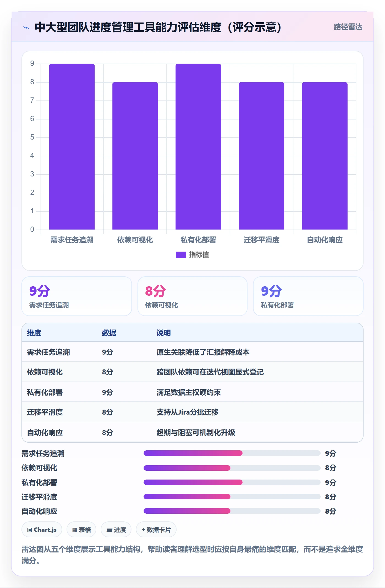The image size is (385, 588).
Task: Select the 进度 tag chip
Action: tap(116, 529)
